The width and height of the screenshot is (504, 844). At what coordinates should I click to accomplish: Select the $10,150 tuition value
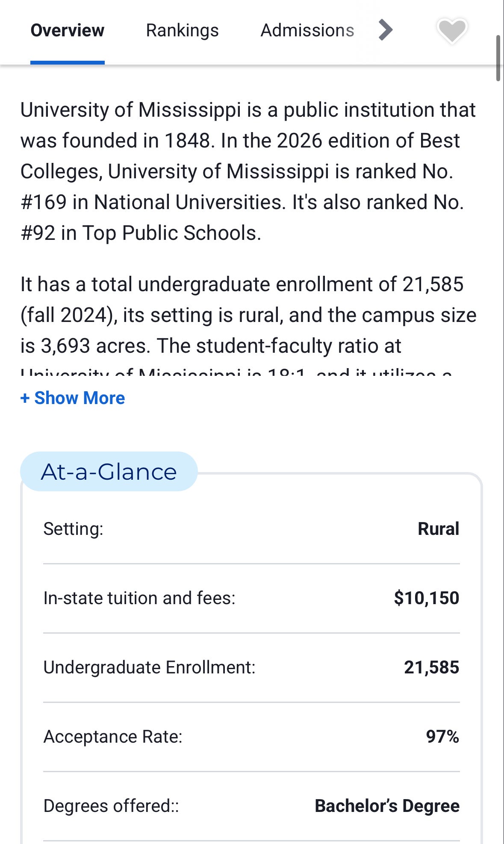point(426,598)
